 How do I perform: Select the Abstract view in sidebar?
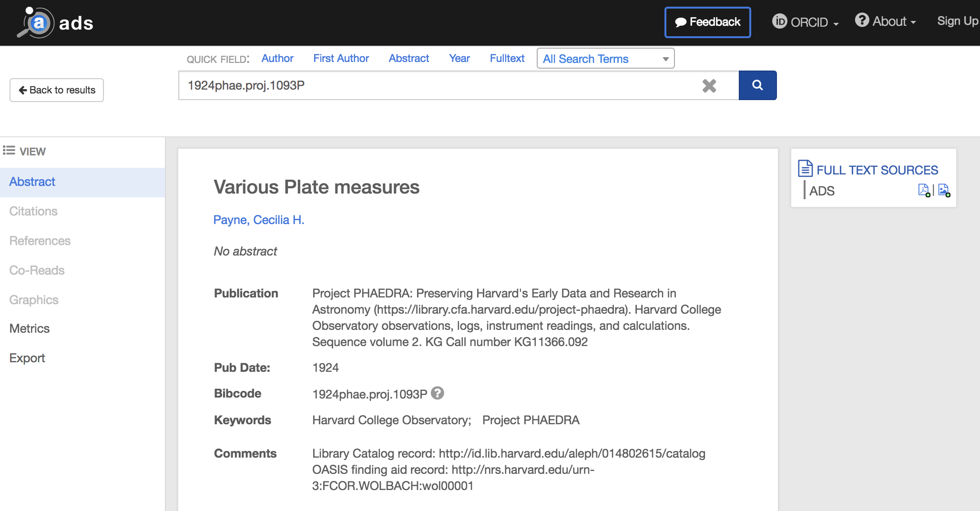tap(82, 182)
